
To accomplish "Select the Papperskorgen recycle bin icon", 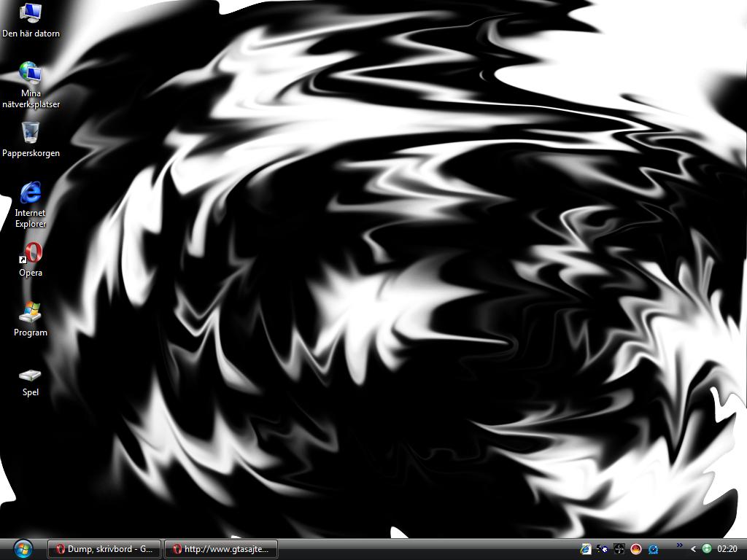I will (x=31, y=139).
